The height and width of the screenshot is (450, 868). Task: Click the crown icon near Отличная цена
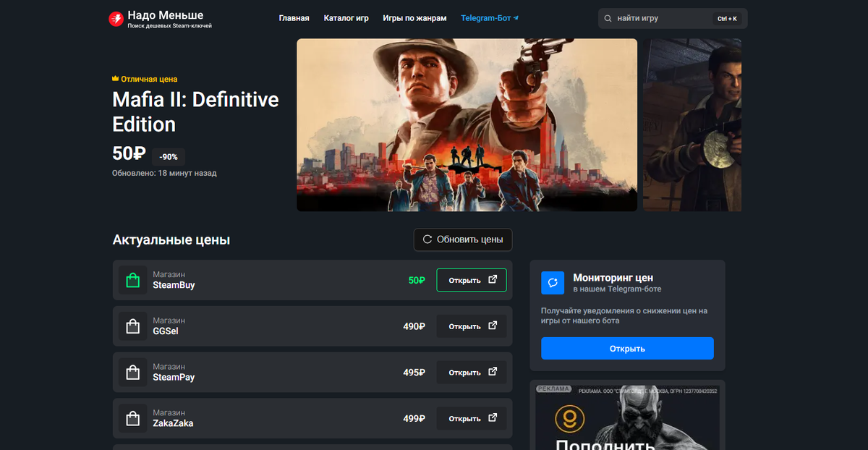[x=116, y=79]
